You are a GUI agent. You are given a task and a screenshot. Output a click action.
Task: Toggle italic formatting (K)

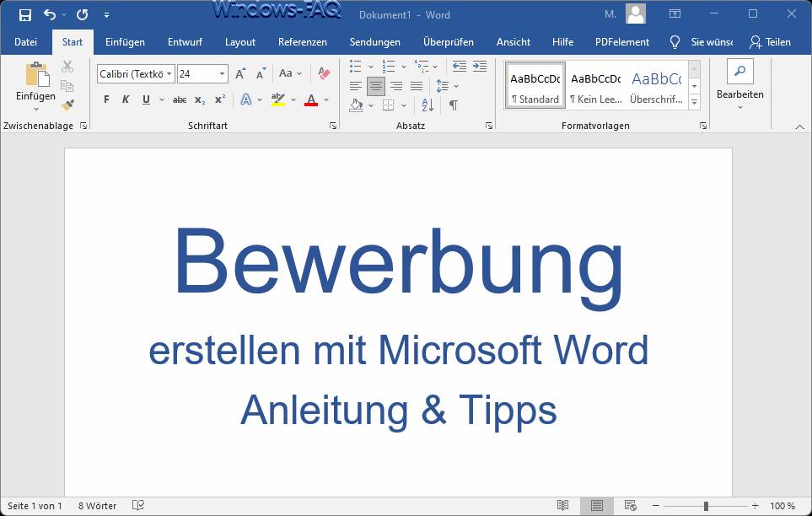point(126,99)
